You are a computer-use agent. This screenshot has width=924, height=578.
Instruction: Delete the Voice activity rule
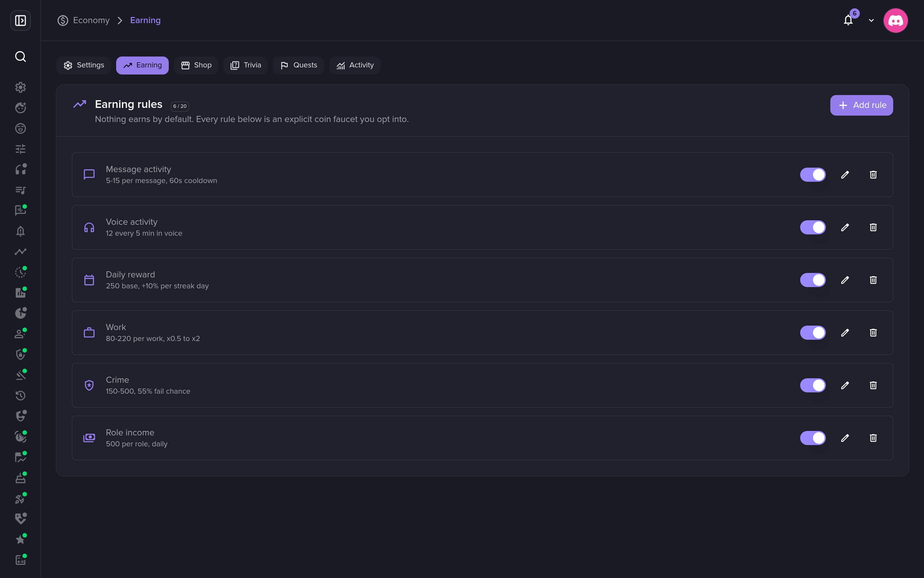[873, 227]
